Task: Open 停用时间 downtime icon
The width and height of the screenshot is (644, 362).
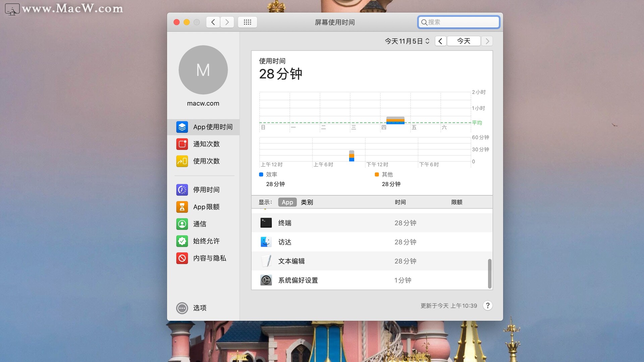Action: coord(182,190)
